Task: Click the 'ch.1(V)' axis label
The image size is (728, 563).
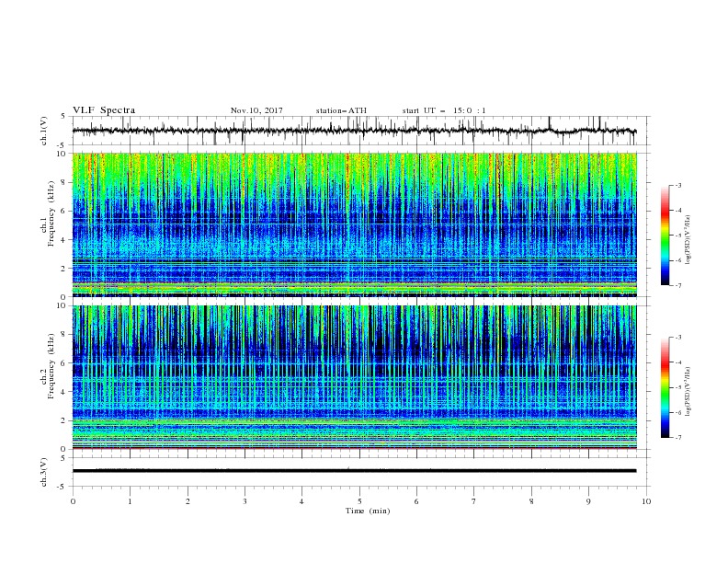Action: tap(44, 131)
